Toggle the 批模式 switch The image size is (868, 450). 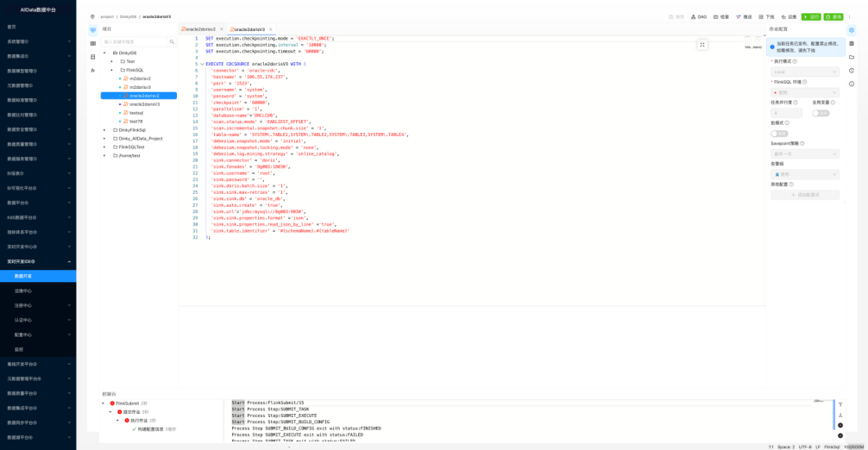779,134
